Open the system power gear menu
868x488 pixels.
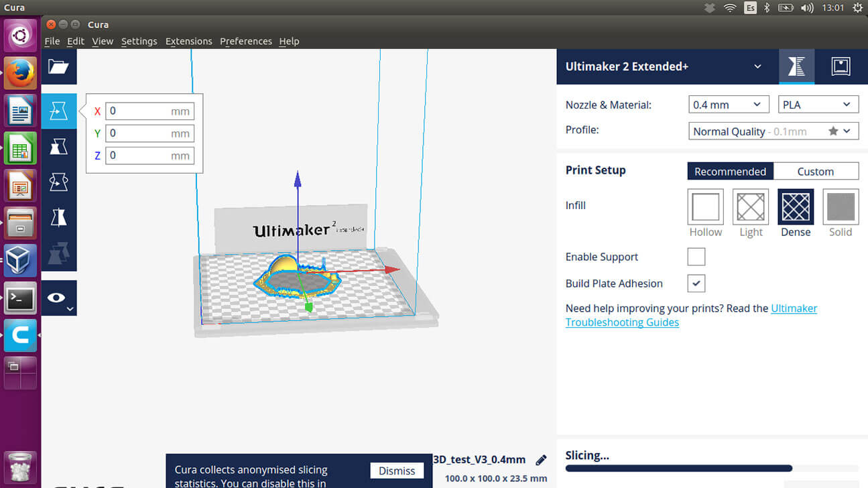pos(857,8)
